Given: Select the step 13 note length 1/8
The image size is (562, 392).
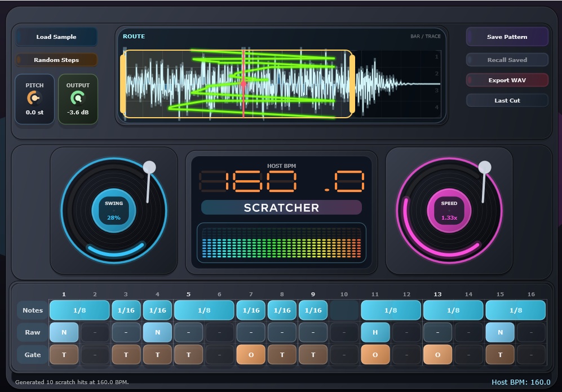Looking at the screenshot, I should point(453,310).
